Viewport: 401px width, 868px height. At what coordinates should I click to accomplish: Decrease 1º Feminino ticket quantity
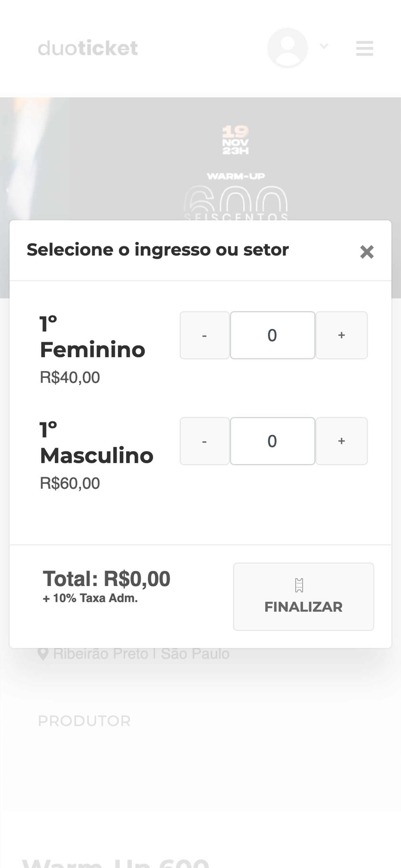click(205, 335)
